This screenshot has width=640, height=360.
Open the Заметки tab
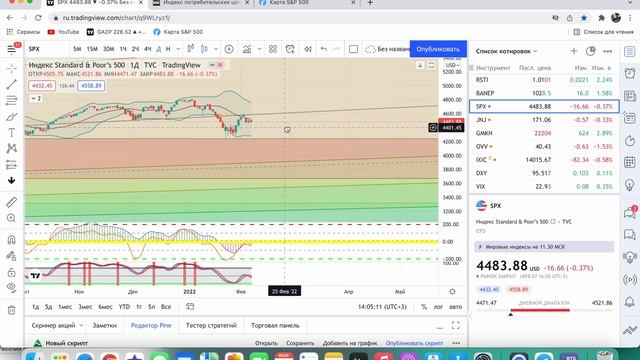click(104, 325)
